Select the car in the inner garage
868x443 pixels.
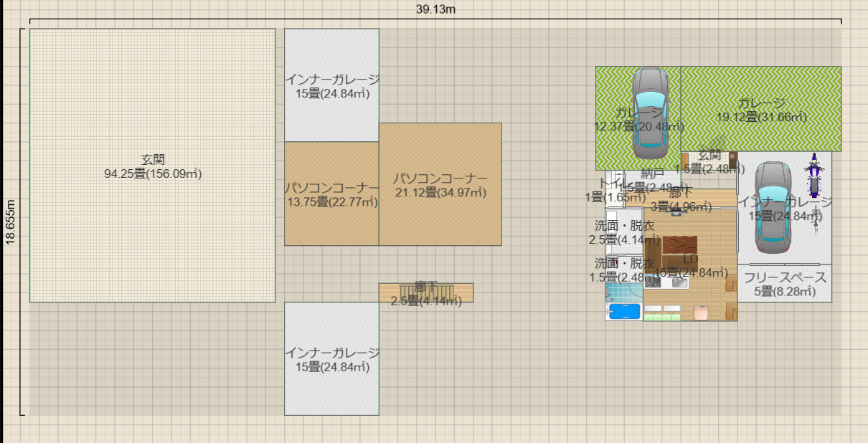(x=773, y=207)
